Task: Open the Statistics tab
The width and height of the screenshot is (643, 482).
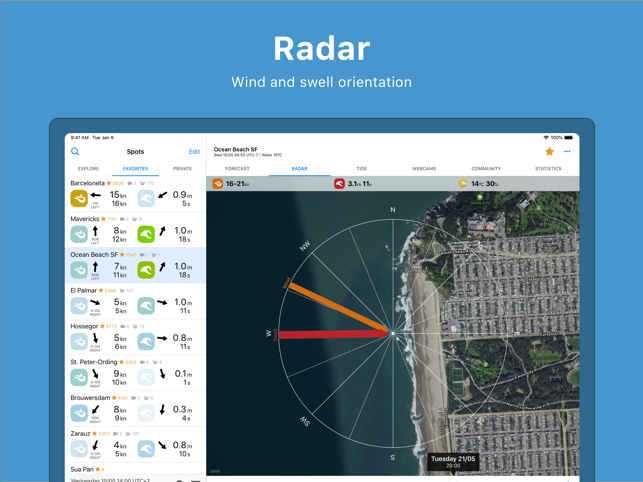Action: 548,169
